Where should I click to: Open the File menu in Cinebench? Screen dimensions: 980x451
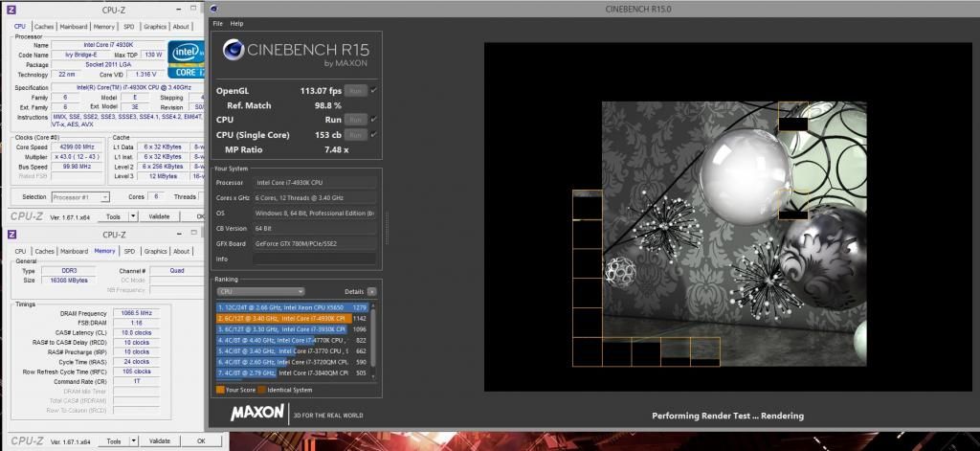coord(217,23)
